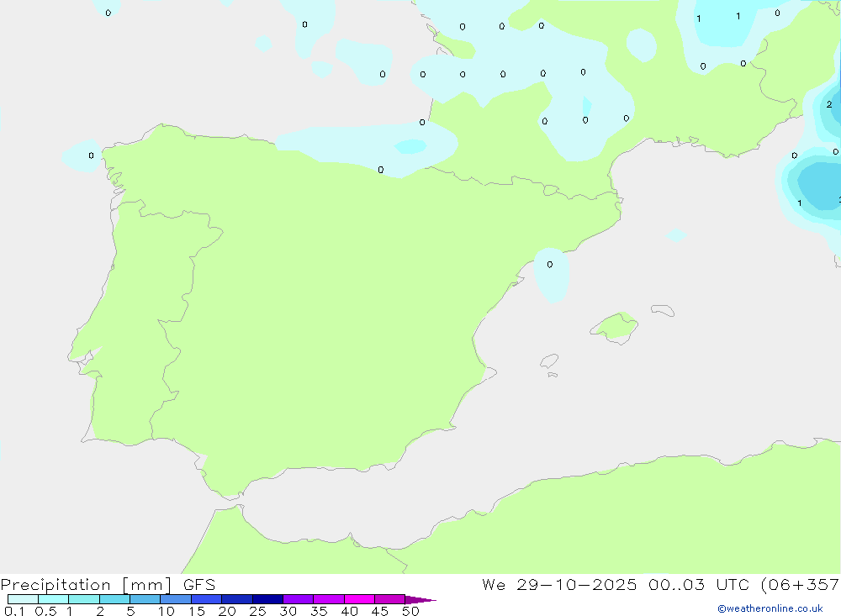This screenshot has width=841, height=616.
Task: Click the 30–35 mm purple legend swatch
Action: (298, 599)
